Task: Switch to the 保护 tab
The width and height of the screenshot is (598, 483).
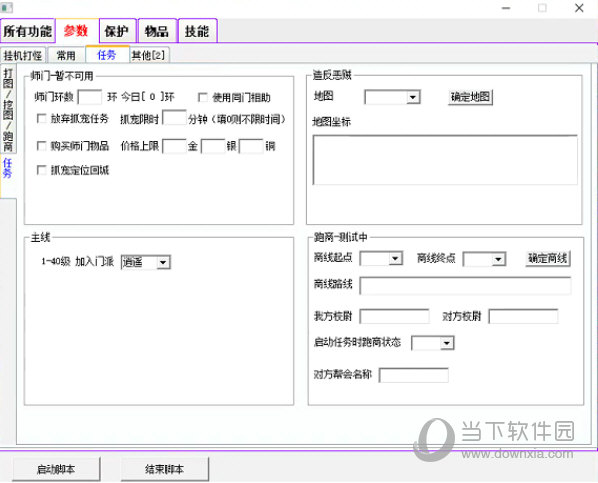Action: coord(117,31)
